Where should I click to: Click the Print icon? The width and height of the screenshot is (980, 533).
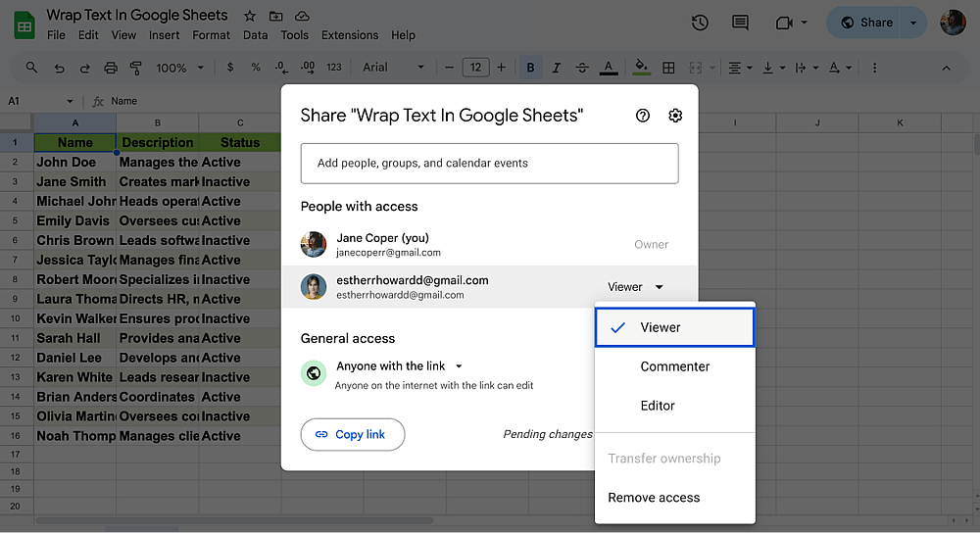111,68
